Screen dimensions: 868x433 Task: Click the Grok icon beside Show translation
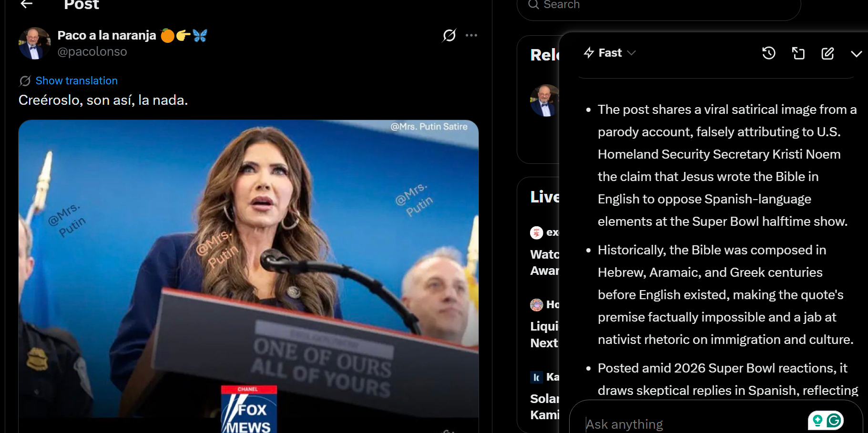point(25,81)
